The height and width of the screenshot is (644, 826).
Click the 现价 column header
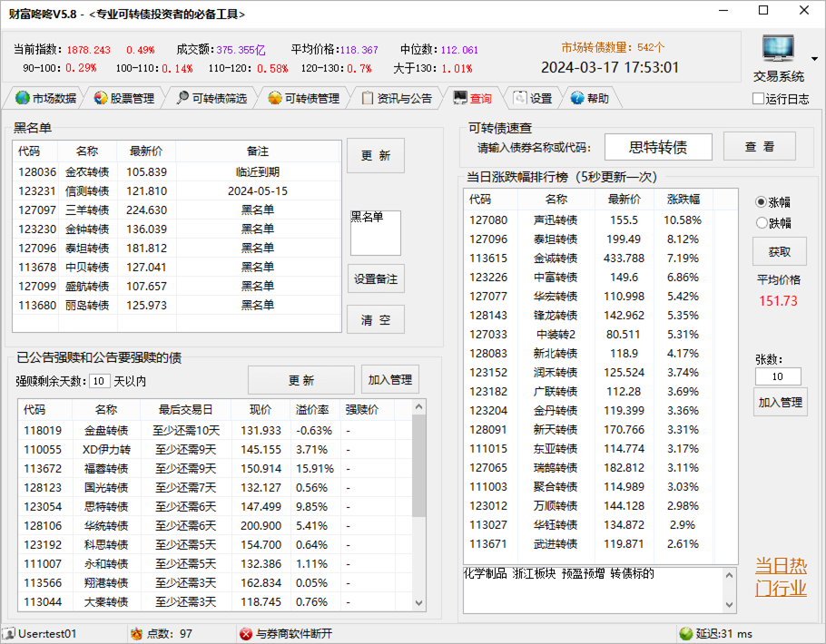point(261,410)
